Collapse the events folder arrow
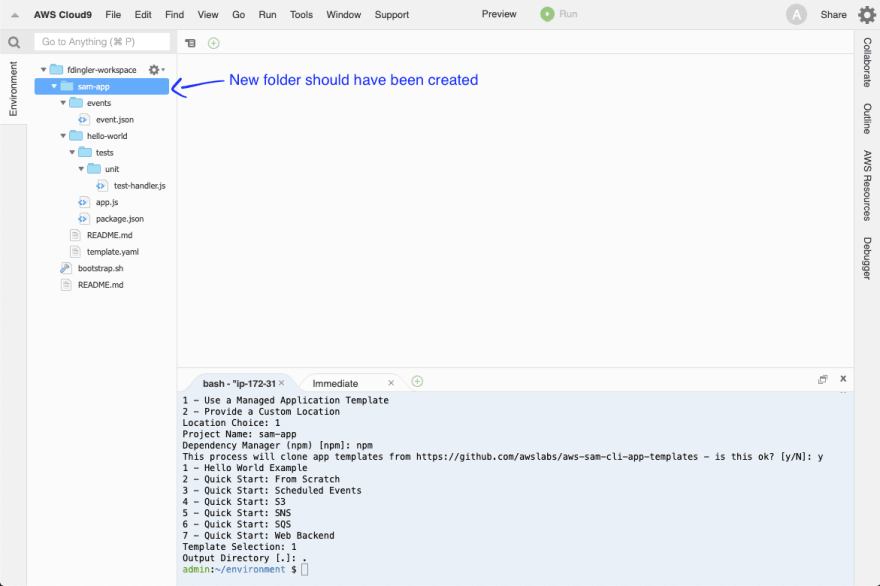This screenshot has width=880, height=586. point(63,103)
